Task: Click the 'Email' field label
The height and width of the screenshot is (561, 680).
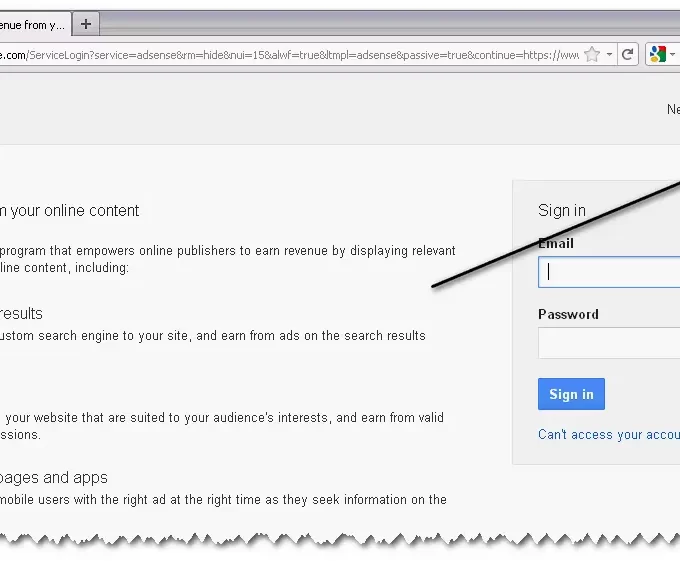Action: point(556,243)
